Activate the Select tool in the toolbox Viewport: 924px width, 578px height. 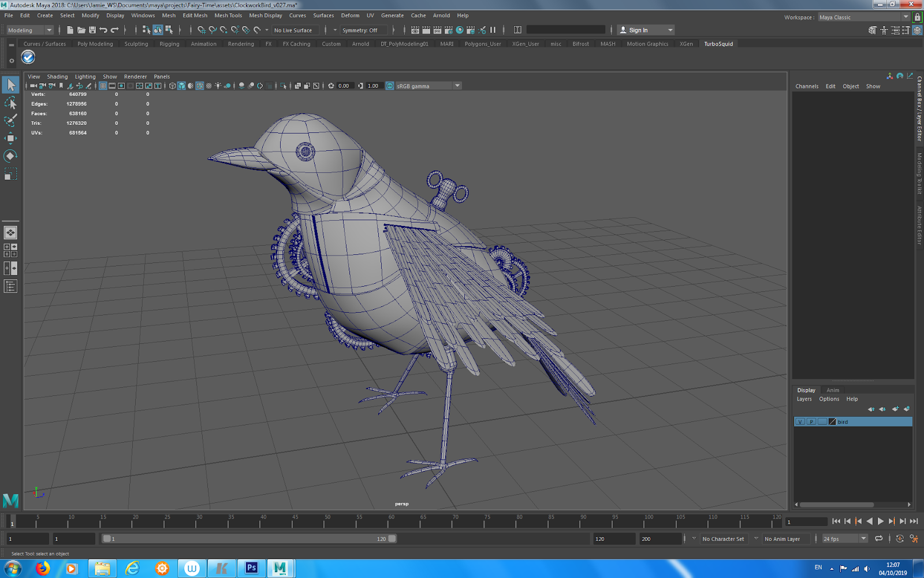pos(10,84)
